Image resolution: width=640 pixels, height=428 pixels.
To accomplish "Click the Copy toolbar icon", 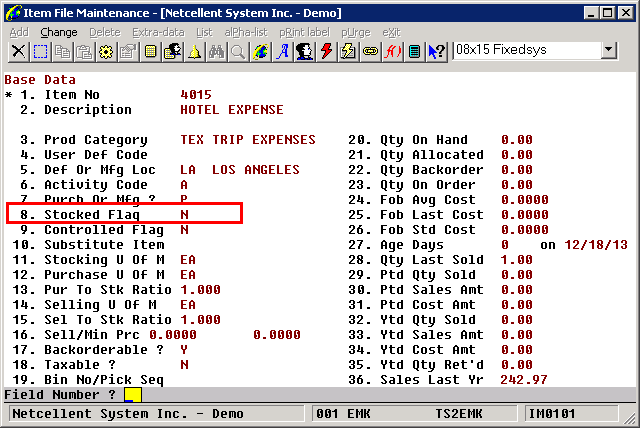I will tap(62, 52).
